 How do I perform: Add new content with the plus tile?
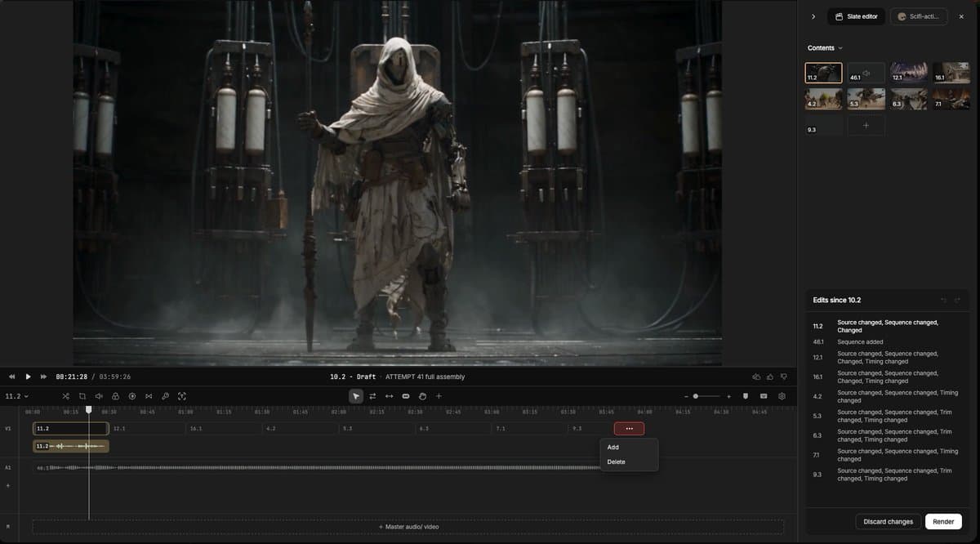pos(866,125)
